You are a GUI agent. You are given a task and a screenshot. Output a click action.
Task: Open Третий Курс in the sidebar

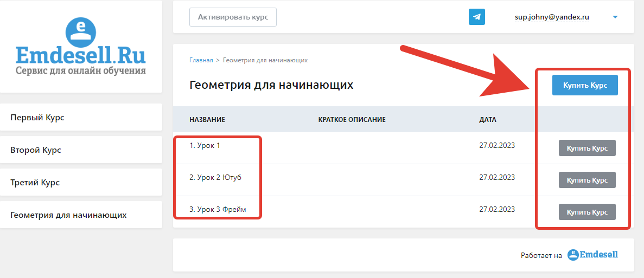[x=81, y=182]
